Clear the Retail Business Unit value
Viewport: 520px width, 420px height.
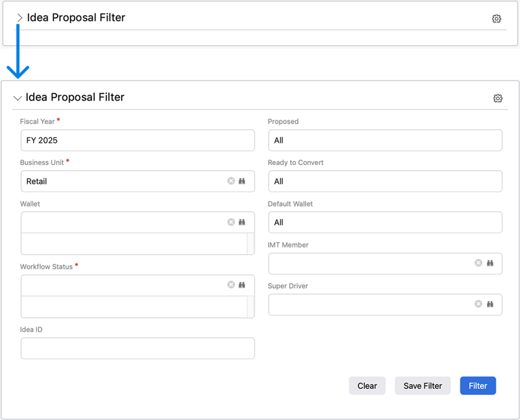point(231,181)
